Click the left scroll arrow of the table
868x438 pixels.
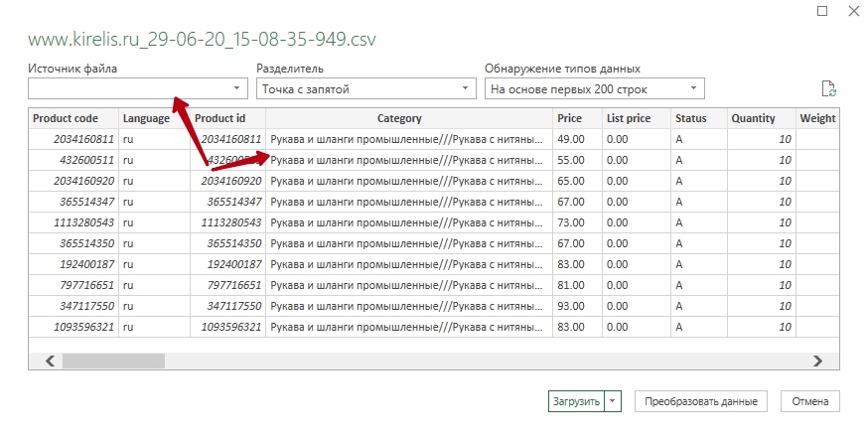pyautogui.click(x=50, y=362)
